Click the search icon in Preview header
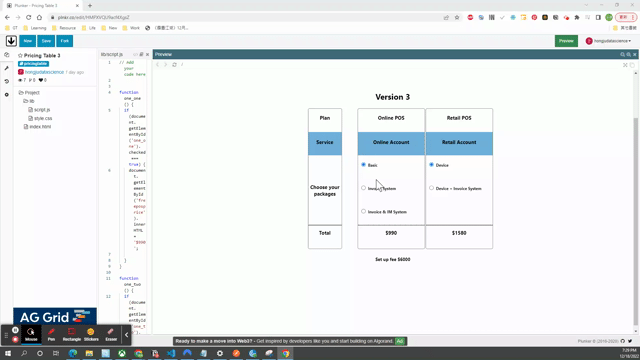The width and height of the screenshot is (640, 360). [x=622, y=54]
